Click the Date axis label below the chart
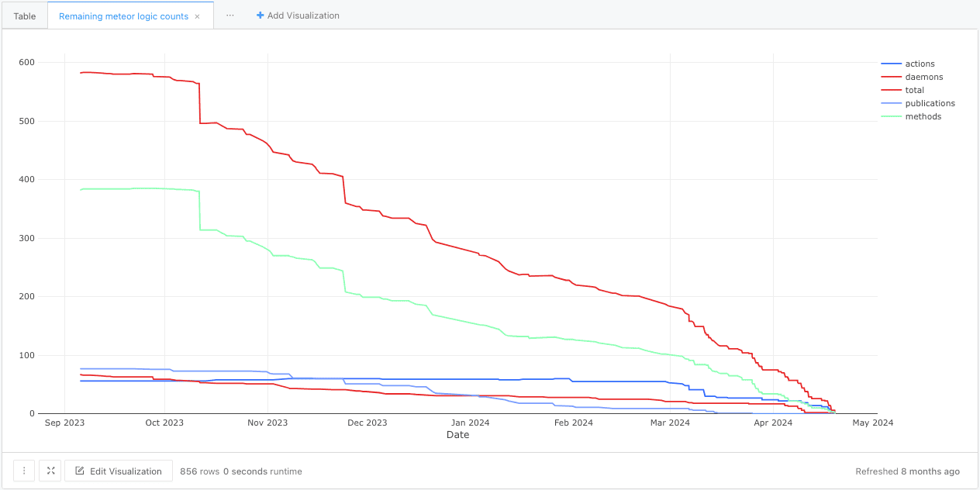The height and width of the screenshot is (490, 980). 458,435
